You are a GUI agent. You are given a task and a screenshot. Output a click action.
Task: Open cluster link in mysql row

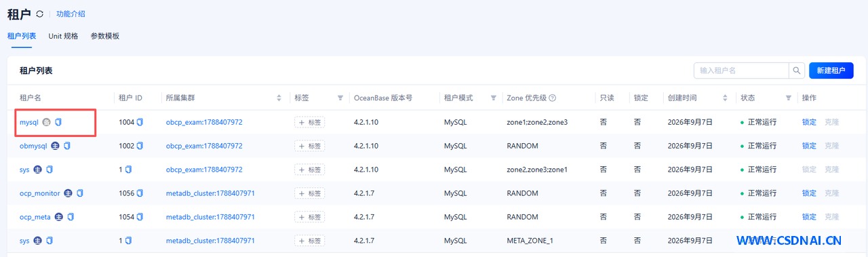[x=204, y=122]
